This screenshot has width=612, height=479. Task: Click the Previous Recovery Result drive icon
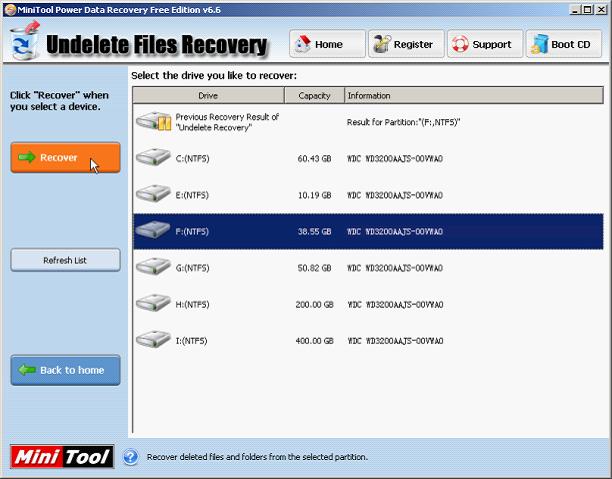(x=154, y=121)
